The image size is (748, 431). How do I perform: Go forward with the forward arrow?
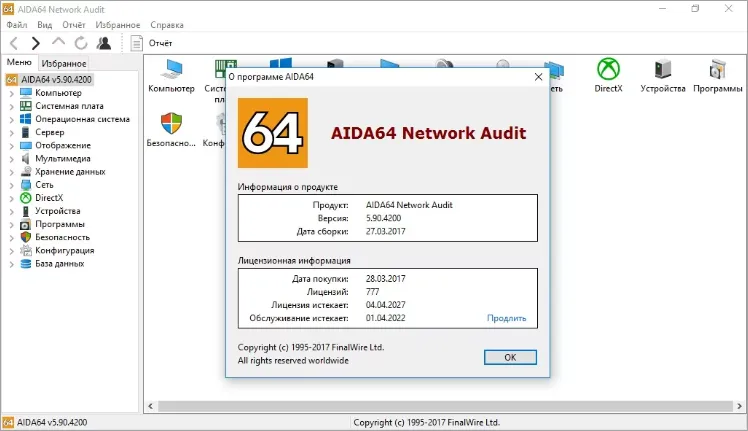36,43
